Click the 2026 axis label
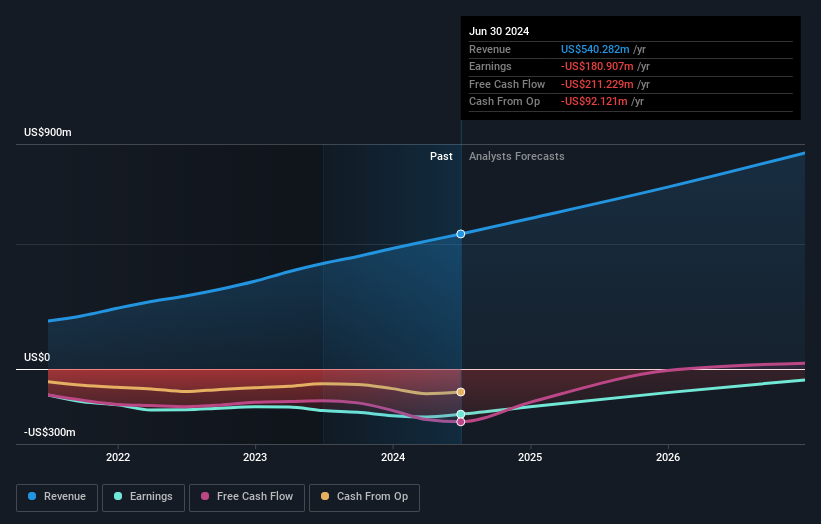The height and width of the screenshot is (524, 821). pyautogui.click(x=668, y=457)
